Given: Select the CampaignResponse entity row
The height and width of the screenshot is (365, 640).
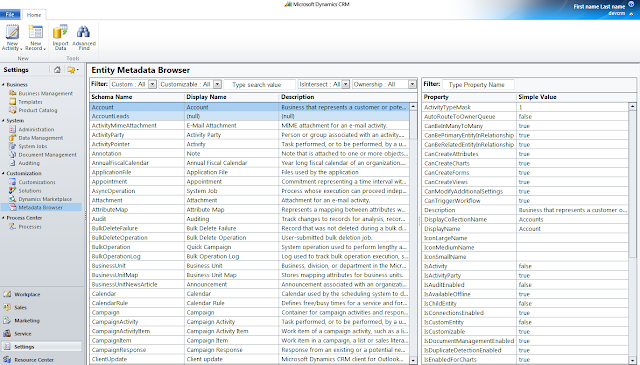Looking at the screenshot, I should (x=249, y=350).
